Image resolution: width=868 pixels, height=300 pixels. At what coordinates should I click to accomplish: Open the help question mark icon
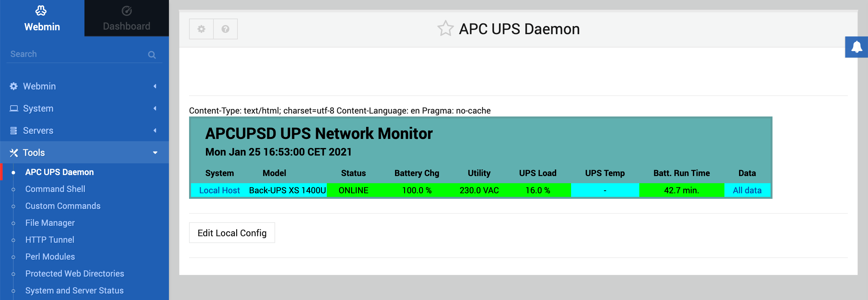[225, 29]
